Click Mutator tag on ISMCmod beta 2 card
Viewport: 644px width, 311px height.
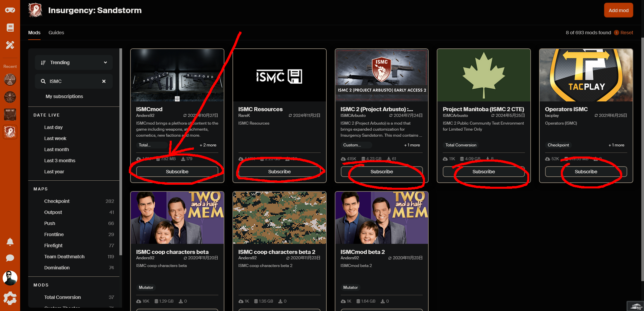(x=351, y=287)
